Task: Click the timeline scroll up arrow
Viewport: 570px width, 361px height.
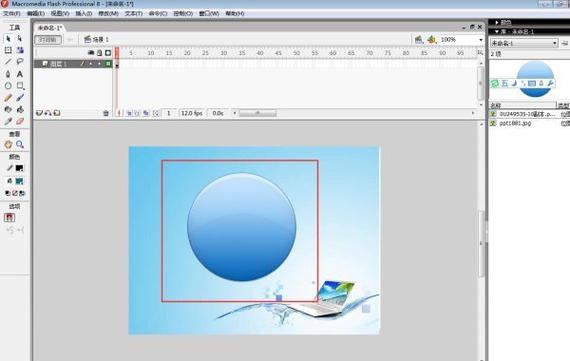Action: pyautogui.click(x=481, y=63)
